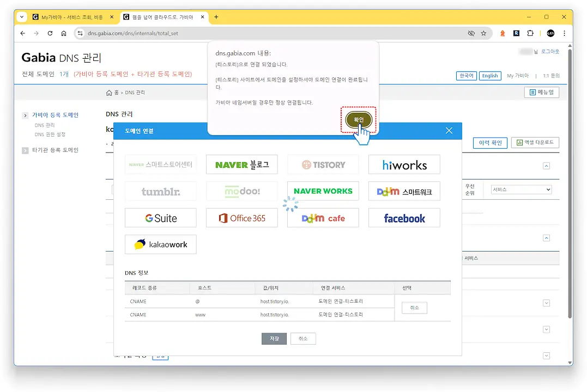Click the home icon in the breadcrumb
The image size is (587, 392).
[109, 93]
